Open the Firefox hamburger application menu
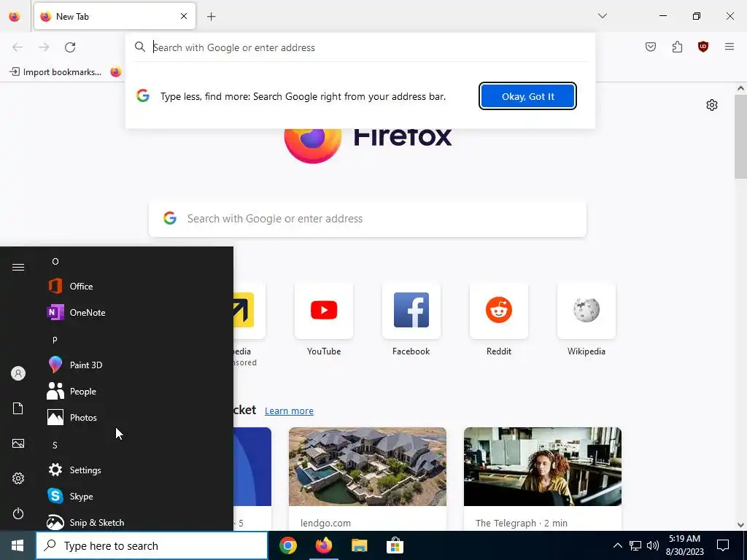Screen dimensions: 747x560 coord(729,47)
